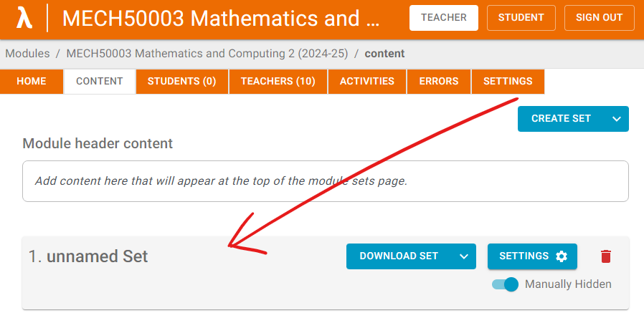Expand the Download Set dropdown arrow

point(463,256)
